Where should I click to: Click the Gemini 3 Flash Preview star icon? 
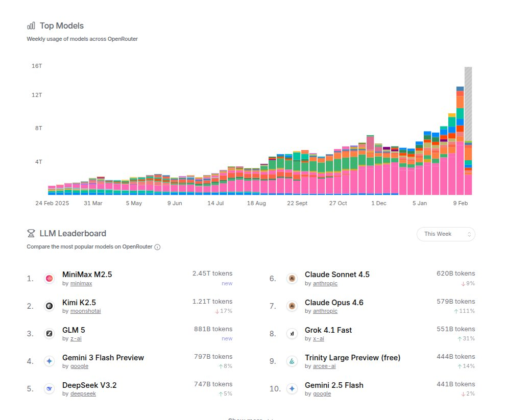[x=49, y=361]
